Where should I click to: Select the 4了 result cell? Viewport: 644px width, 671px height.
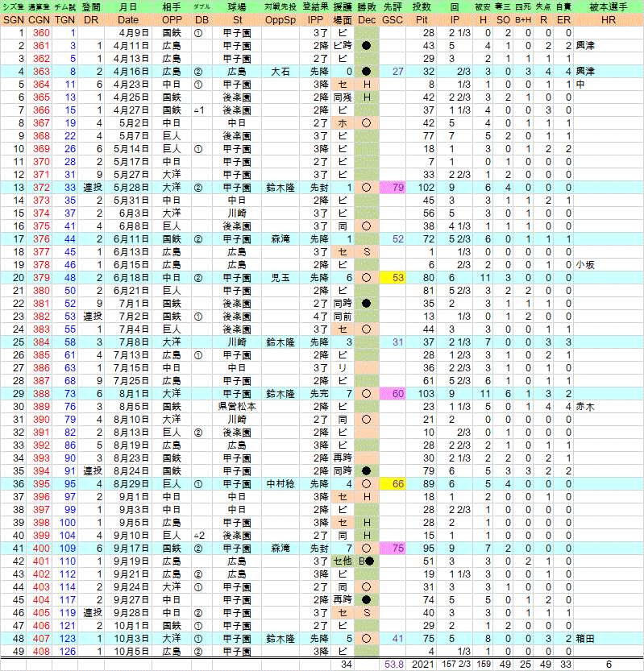[x=320, y=317]
